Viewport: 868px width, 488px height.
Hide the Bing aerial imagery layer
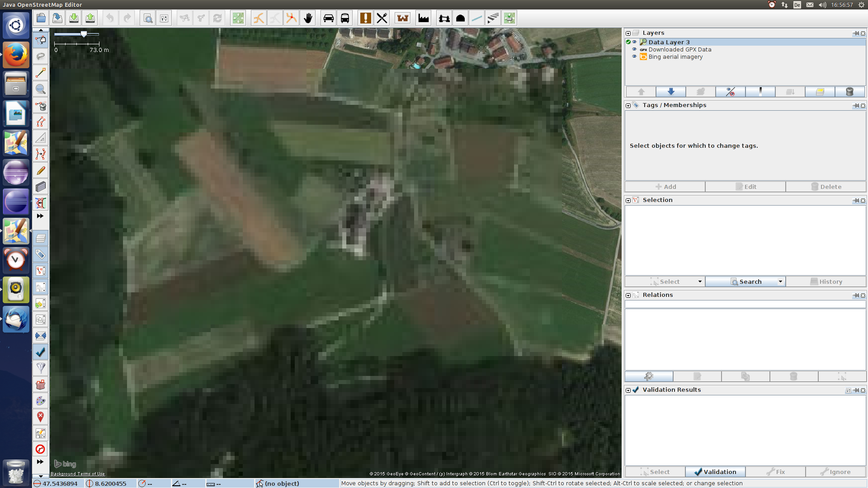[x=634, y=56]
